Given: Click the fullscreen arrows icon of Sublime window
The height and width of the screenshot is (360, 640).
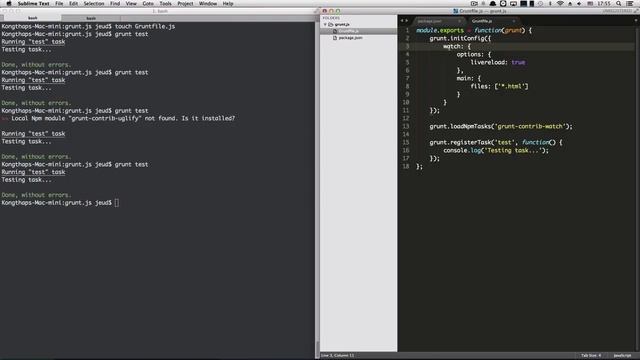Looking at the screenshot, I should tap(636, 11).
